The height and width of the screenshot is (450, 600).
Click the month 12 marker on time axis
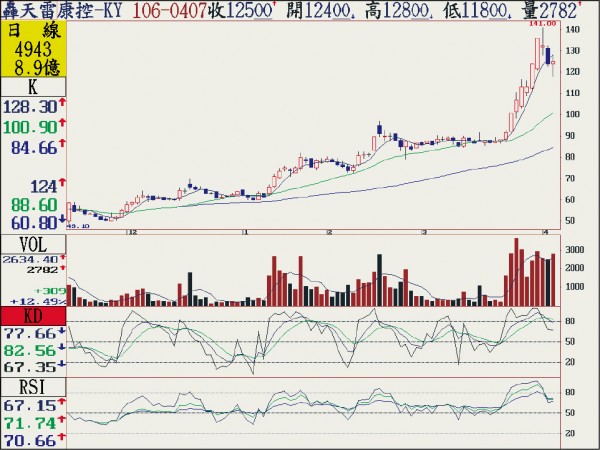(132, 232)
